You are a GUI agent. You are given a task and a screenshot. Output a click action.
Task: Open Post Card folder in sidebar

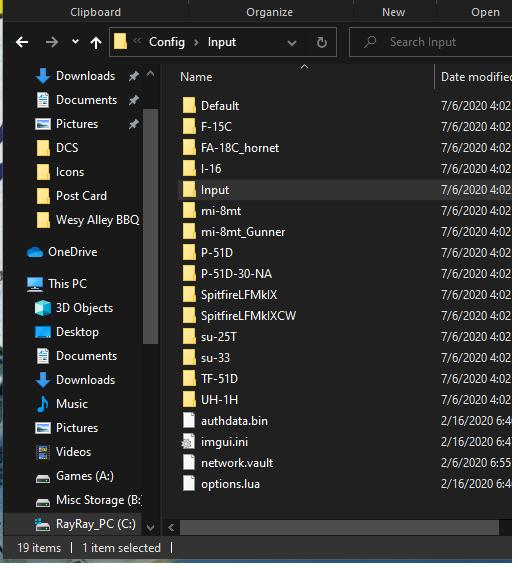pos(72,196)
